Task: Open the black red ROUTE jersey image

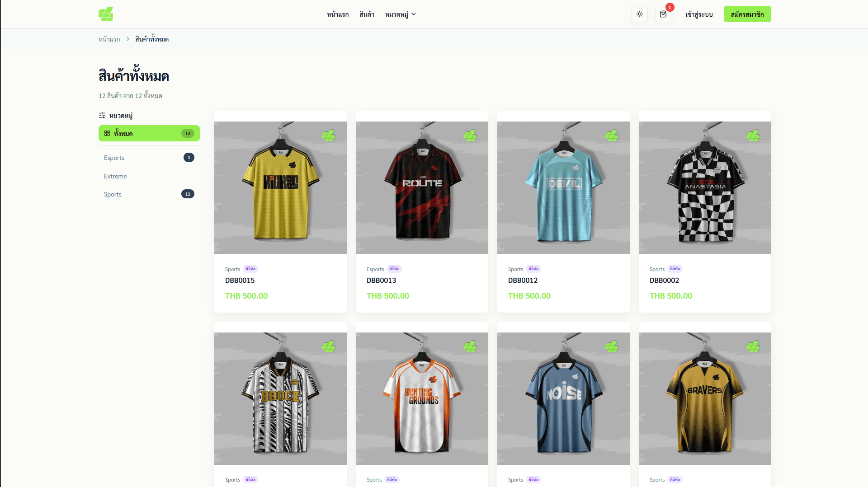Action: 422,187
